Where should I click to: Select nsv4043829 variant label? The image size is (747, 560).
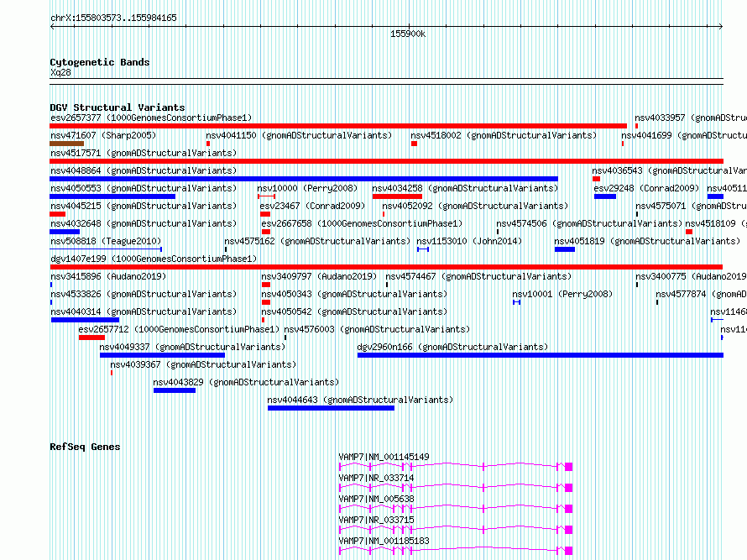coord(246,382)
